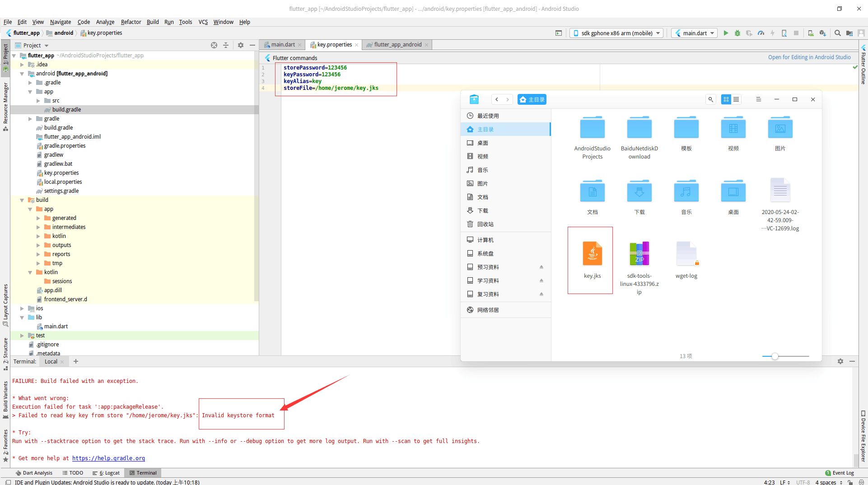Image resolution: width=868 pixels, height=485 pixels.
Task: Expand the test folder
Action: 22,336
